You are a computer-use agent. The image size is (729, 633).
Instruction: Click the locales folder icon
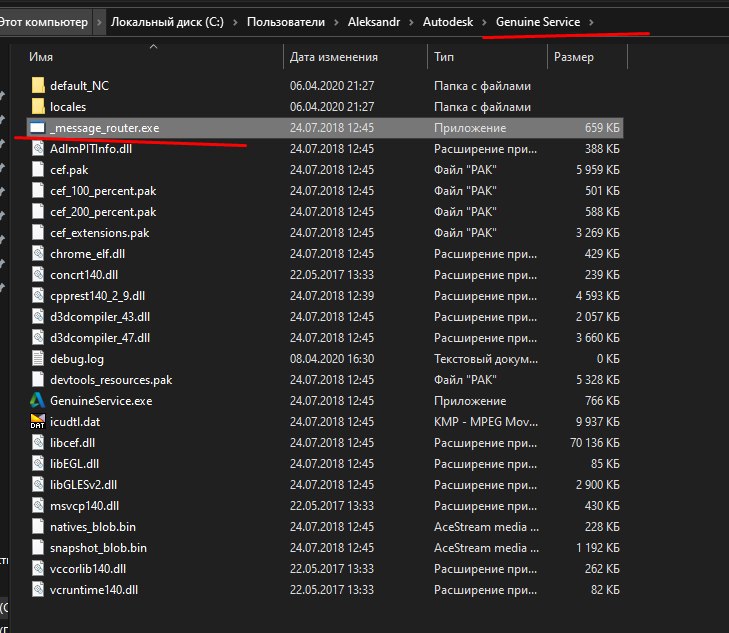(x=38, y=106)
